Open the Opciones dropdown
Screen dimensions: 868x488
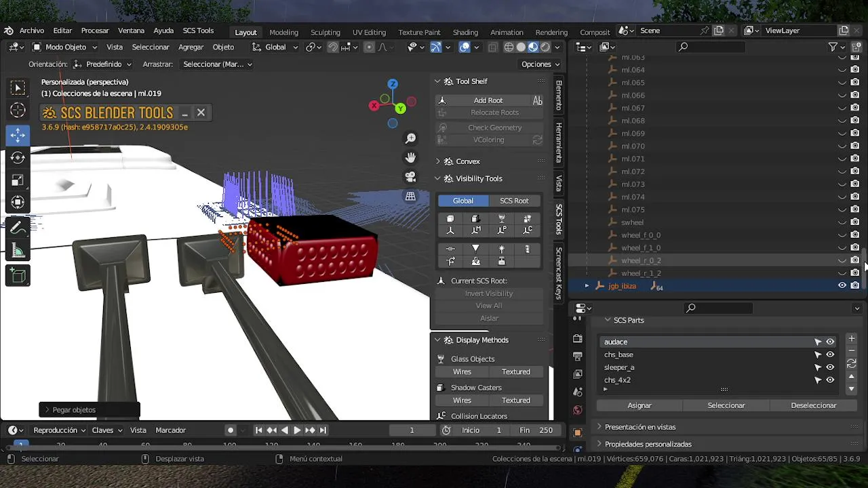pos(540,64)
